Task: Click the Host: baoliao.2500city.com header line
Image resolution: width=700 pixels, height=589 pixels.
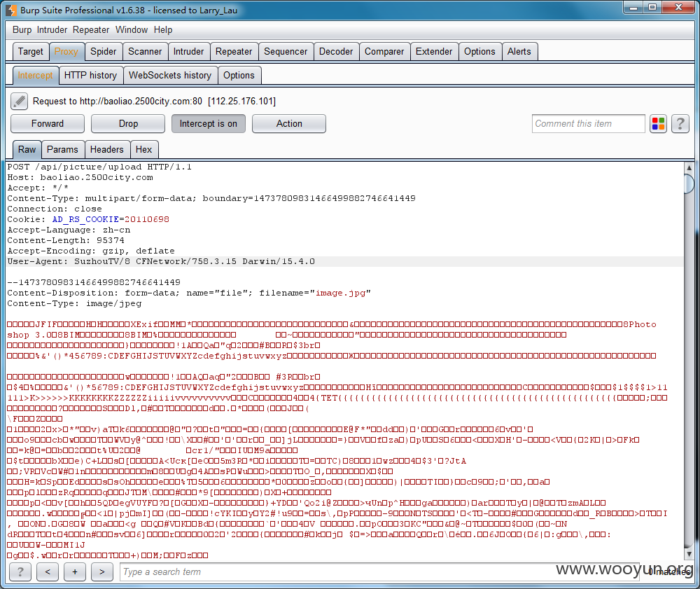Action: (80, 177)
